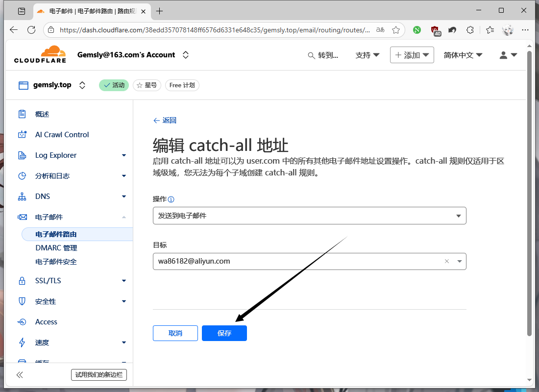
Task: Favorite this page with browser star icon
Action: pos(396,30)
